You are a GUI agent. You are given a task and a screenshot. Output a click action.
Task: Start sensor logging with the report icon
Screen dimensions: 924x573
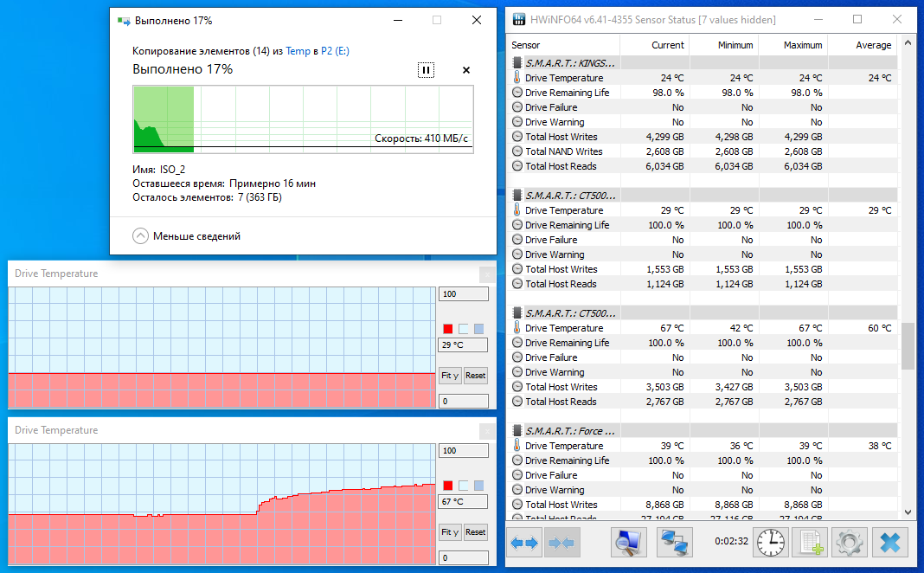809,542
